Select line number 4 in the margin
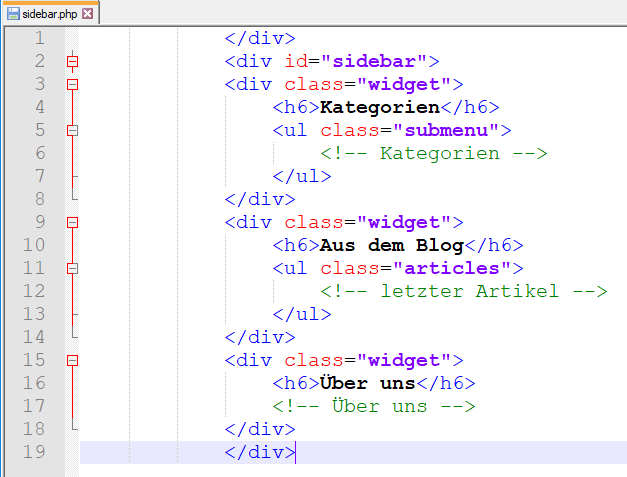The image size is (627, 477). point(40,107)
